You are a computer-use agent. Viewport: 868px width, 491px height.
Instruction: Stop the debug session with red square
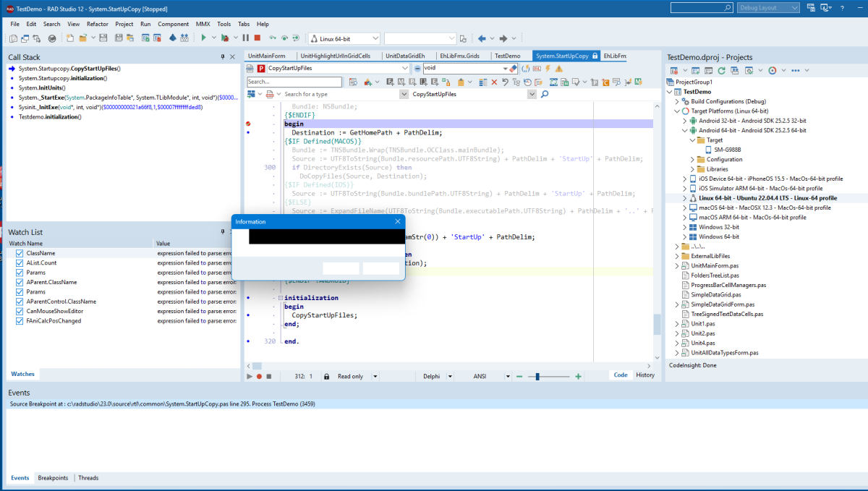click(x=257, y=38)
